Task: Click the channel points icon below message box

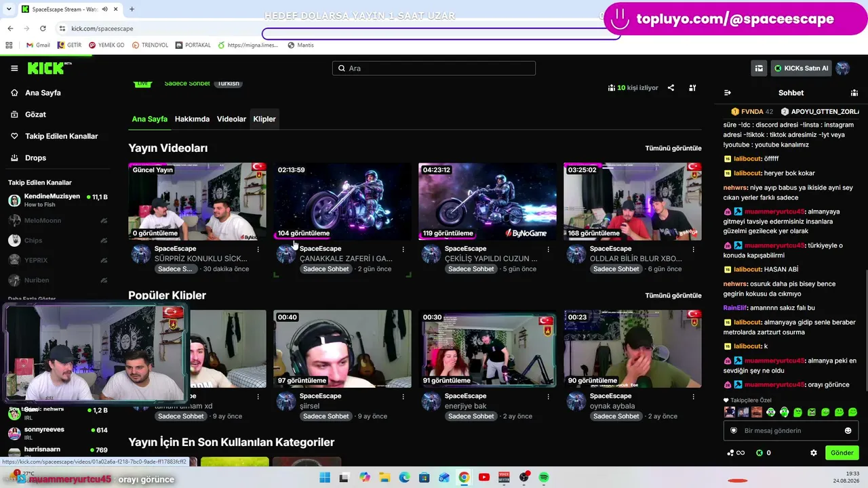Action: pos(735,453)
